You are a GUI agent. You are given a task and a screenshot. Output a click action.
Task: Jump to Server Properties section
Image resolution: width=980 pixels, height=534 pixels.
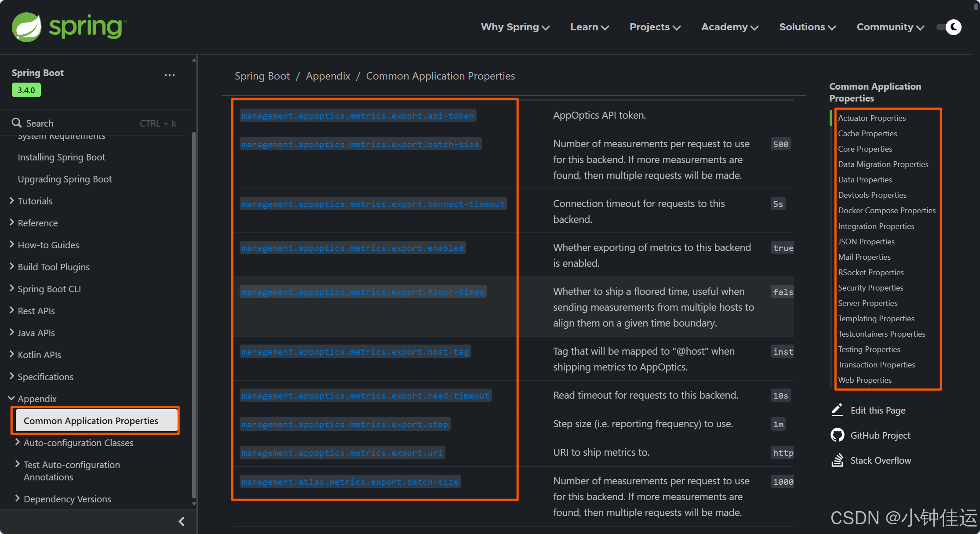click(868, 303)
